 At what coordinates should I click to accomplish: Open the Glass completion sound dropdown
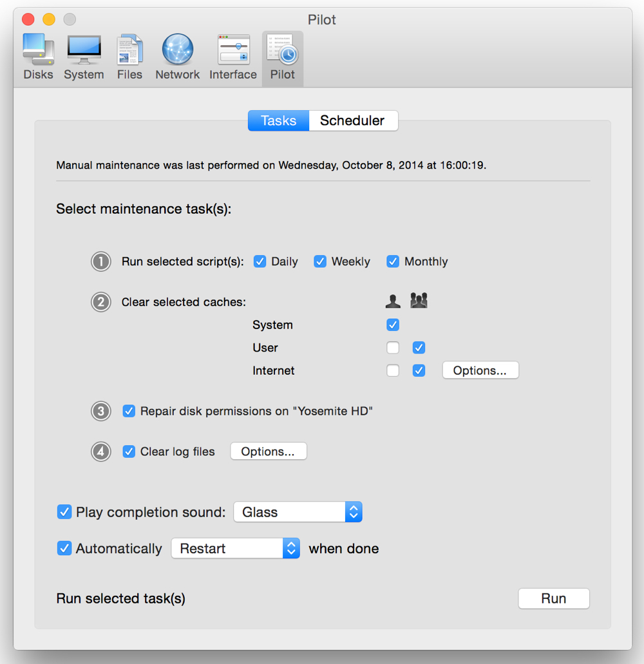pos(298,512)
